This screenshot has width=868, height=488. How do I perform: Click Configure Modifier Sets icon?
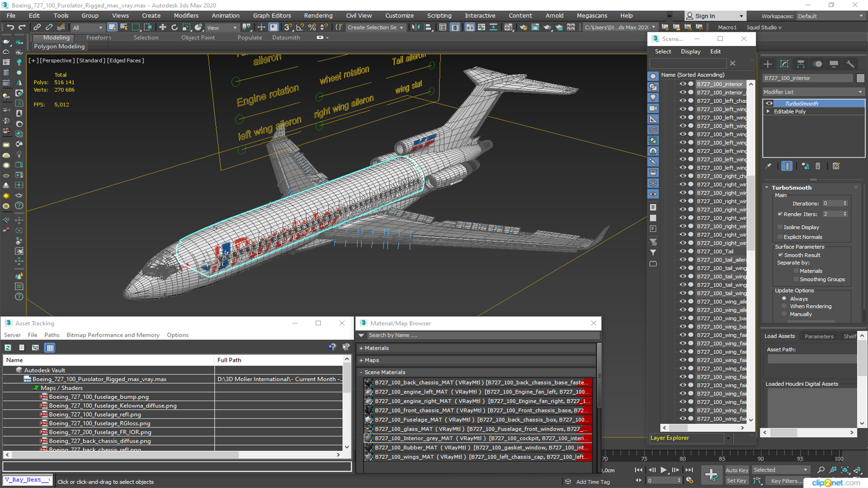836,166
